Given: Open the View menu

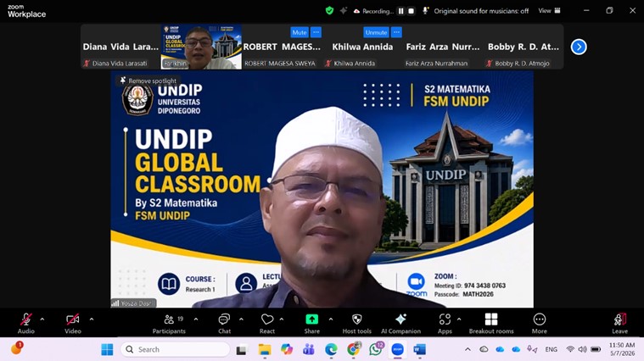Looking at the screenshot, I should (x=549, y=11).
